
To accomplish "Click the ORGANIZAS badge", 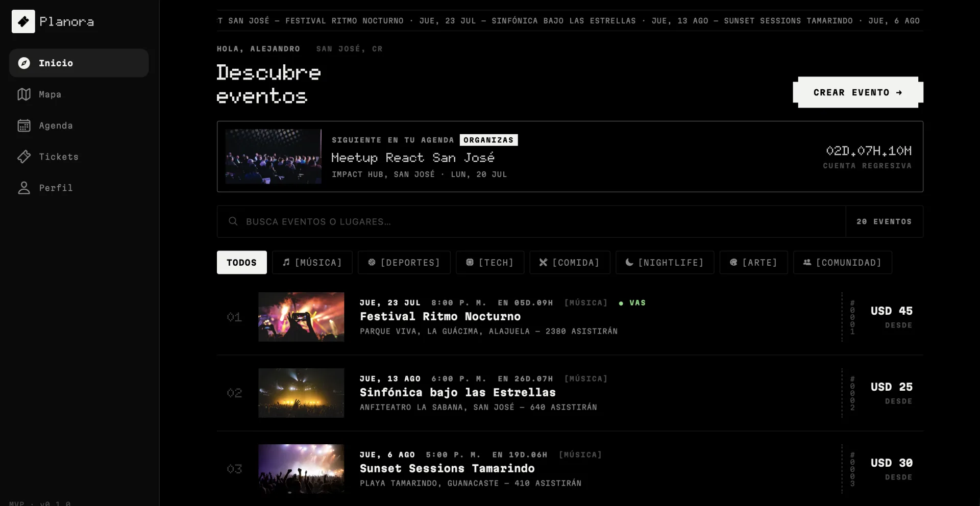I will pyautogui.click(x=488, y=140).
